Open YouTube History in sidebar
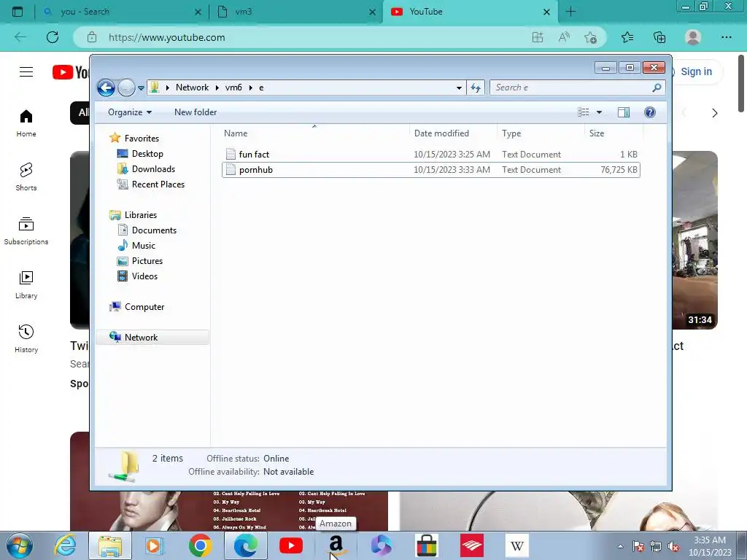The height and width of the screenshot is (560, 747). click(26, 339)
